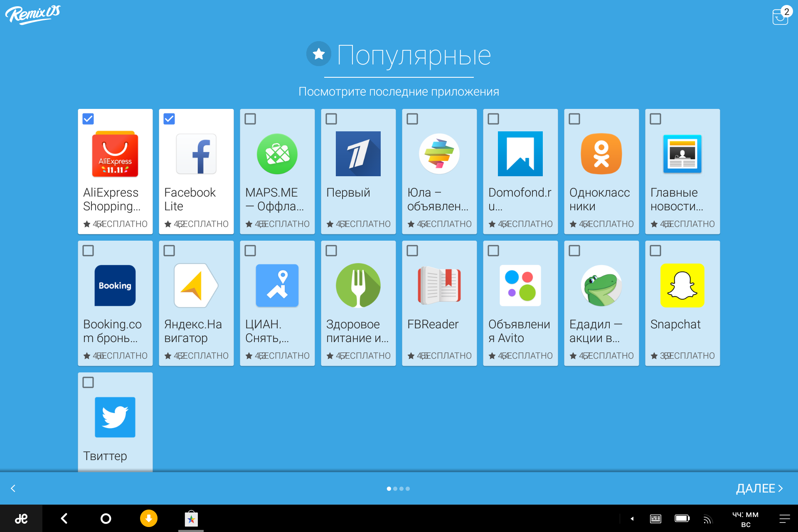
Task: Check the Domofond.ru checkbox
Action: [493, 119]
